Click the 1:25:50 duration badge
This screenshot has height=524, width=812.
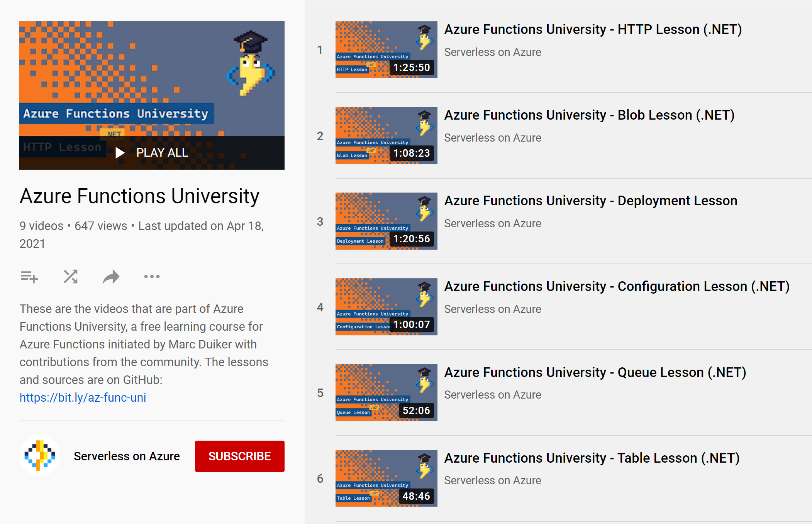[412, 68]
